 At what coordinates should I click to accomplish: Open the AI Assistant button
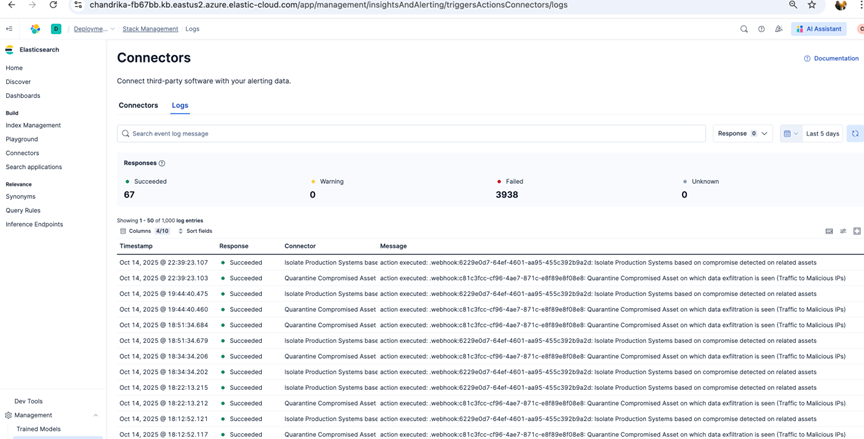819,29
